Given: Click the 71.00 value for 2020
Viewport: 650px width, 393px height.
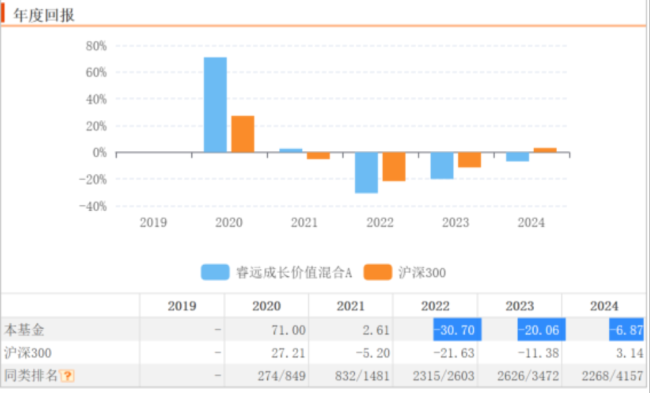Looking at the screenshot, I should [x=289, y=330].
